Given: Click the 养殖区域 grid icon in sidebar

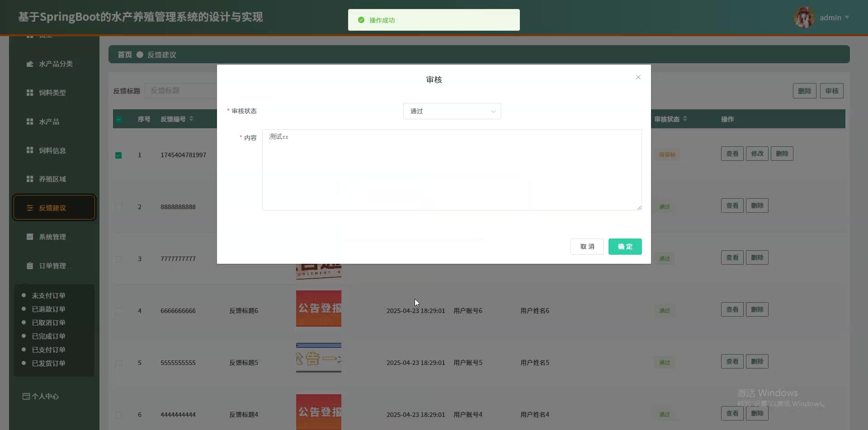Looking at the screenshot, I should pyautogui.click(x=30, y=179).
